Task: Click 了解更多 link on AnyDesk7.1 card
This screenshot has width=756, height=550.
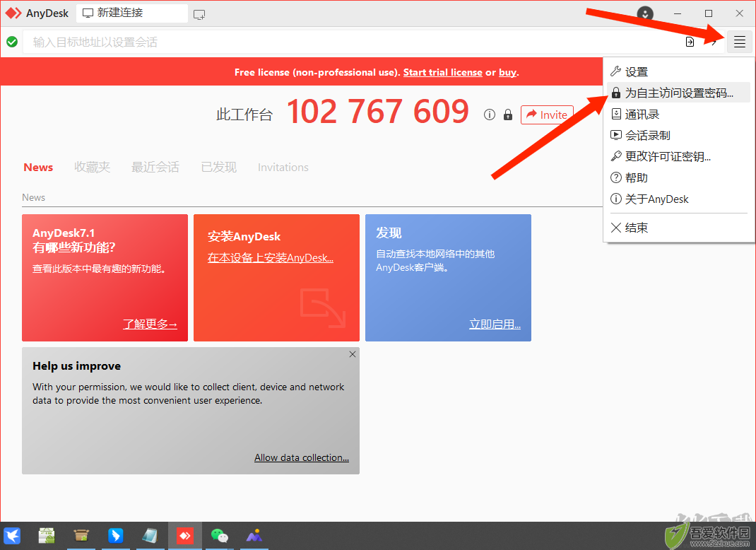Action: [x=150, y=324]
